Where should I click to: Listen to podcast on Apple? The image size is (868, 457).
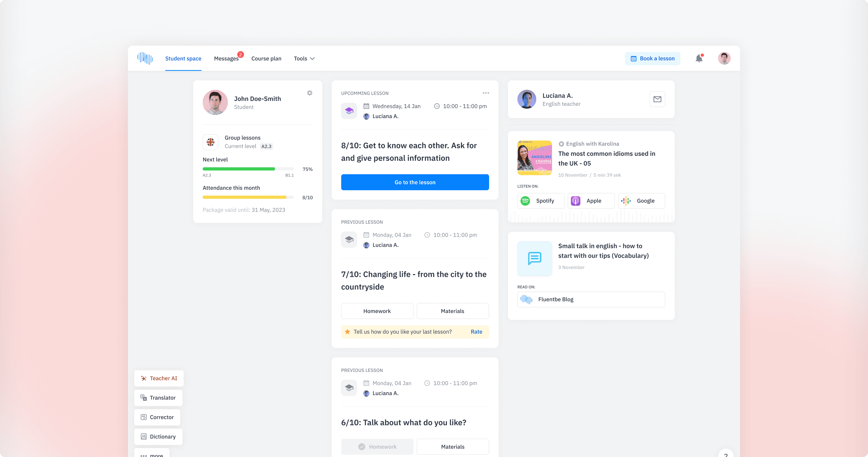point(591,201)
